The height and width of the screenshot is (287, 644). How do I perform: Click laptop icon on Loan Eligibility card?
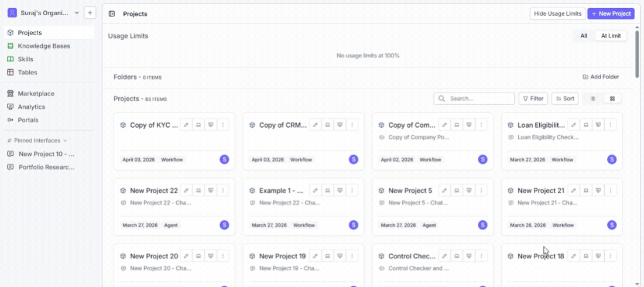585,125
